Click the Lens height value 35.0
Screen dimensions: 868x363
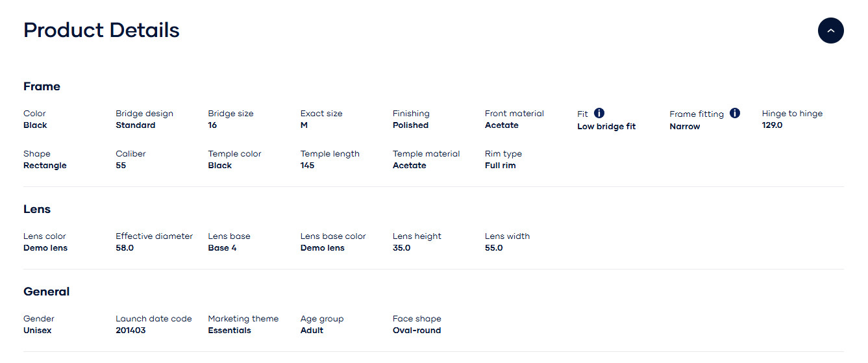pos(402,248)
